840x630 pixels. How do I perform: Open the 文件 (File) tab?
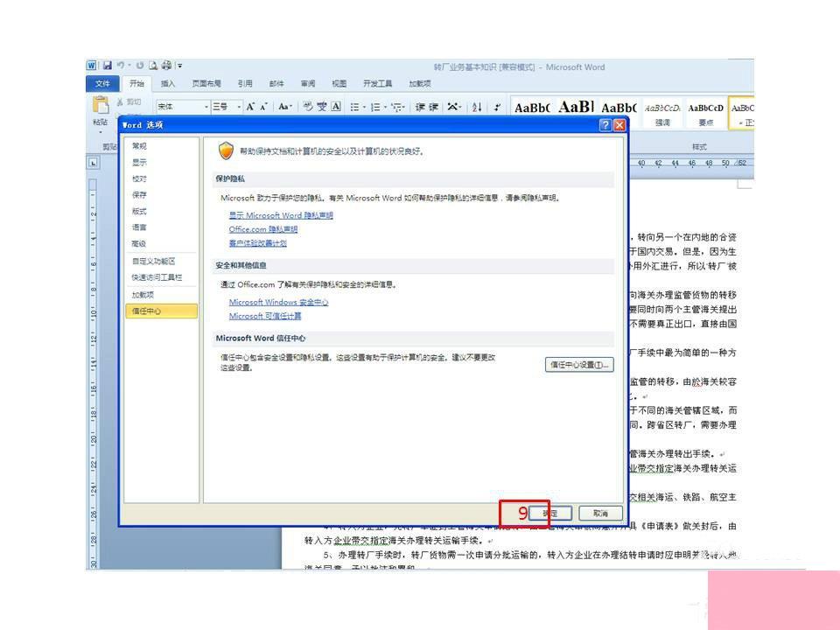pyautogui.click(x=102, y=84)
